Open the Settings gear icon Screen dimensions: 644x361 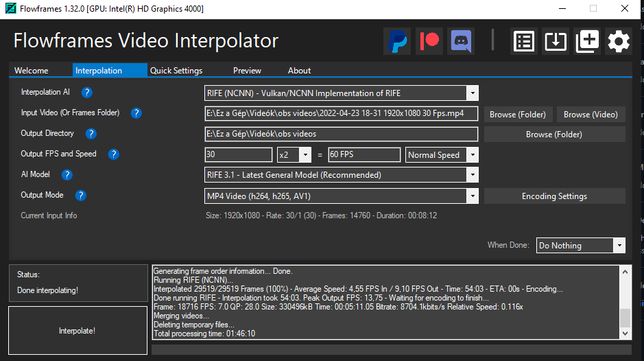click(619, 41)
